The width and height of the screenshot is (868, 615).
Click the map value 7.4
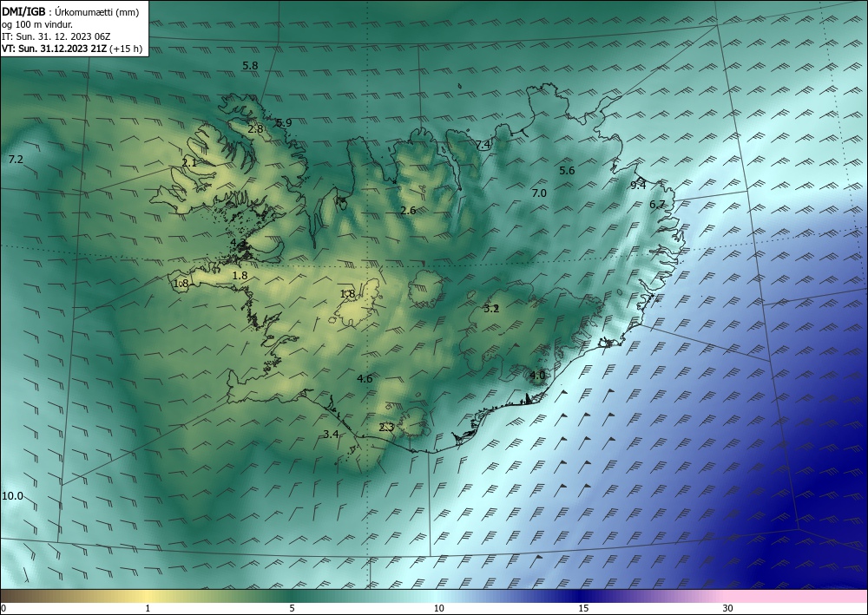[483, 144]
